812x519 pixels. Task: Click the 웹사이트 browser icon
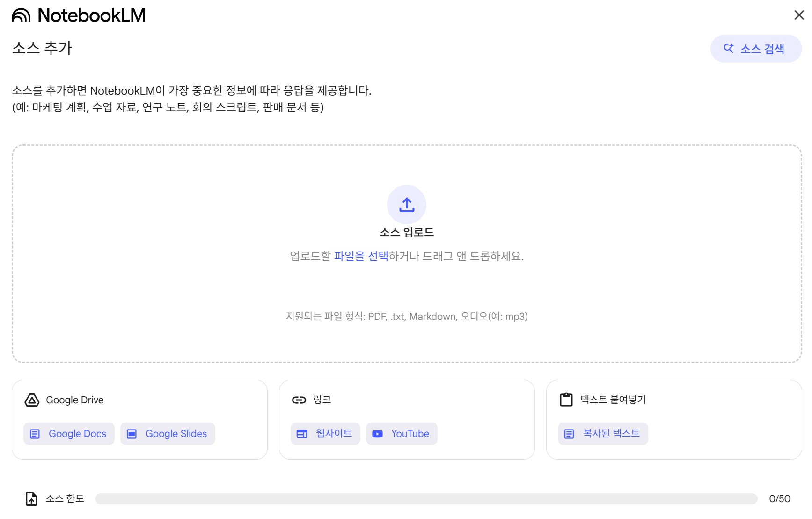point(301,434)
